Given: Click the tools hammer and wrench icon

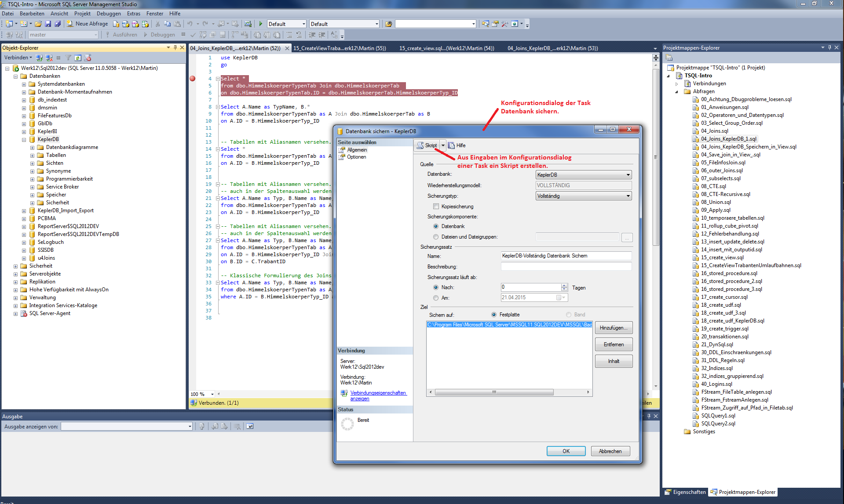Looking at the screenshot, I should pos(504,24).
